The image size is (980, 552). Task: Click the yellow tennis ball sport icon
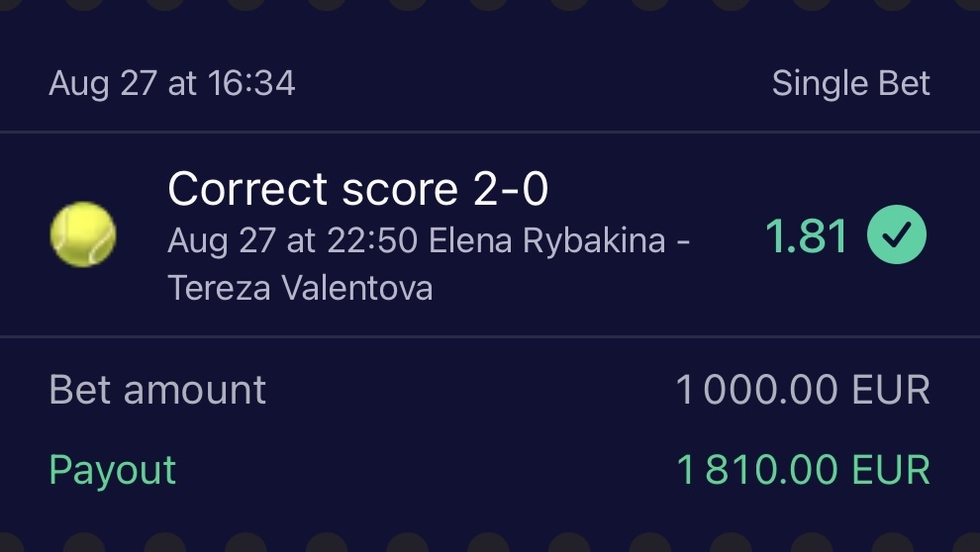(83, 234)
